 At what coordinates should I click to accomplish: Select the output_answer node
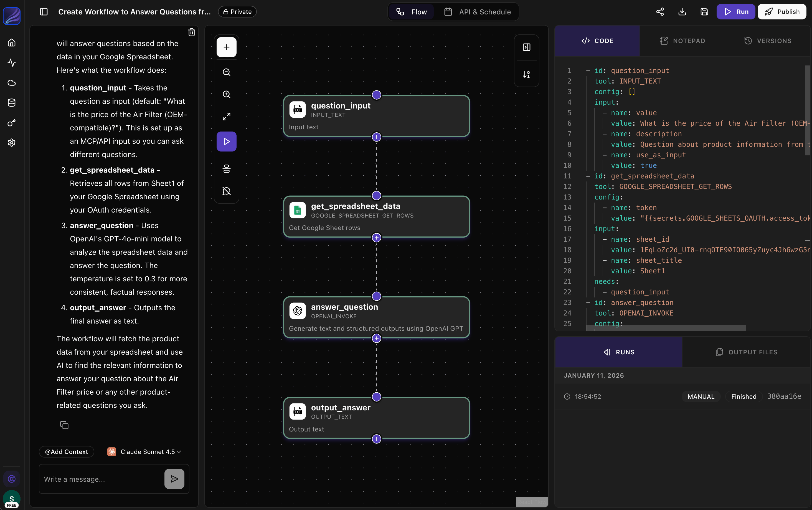click(x=377, y=418)
